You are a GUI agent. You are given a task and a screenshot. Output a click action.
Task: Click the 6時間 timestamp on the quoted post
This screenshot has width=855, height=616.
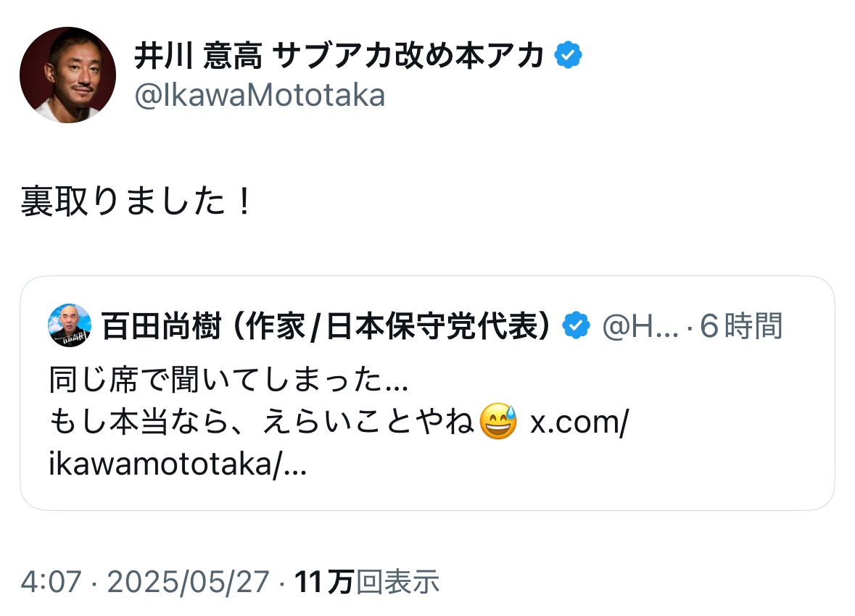741,327
